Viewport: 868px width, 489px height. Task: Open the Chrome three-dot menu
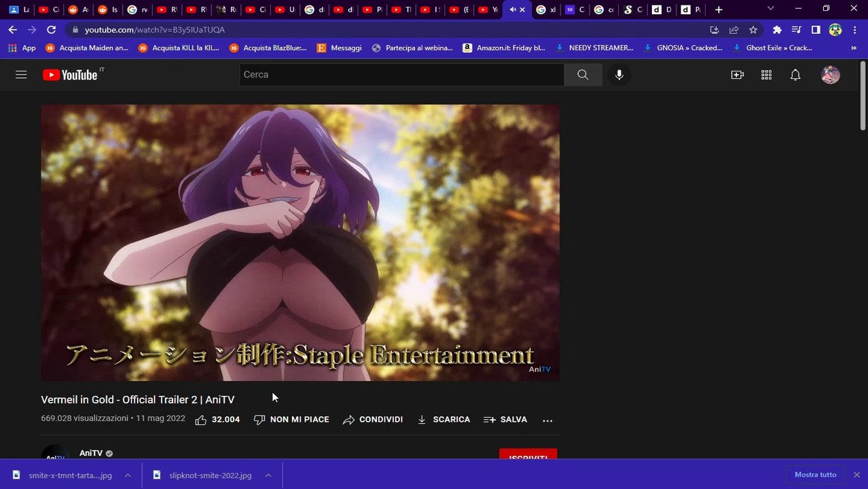854,30
